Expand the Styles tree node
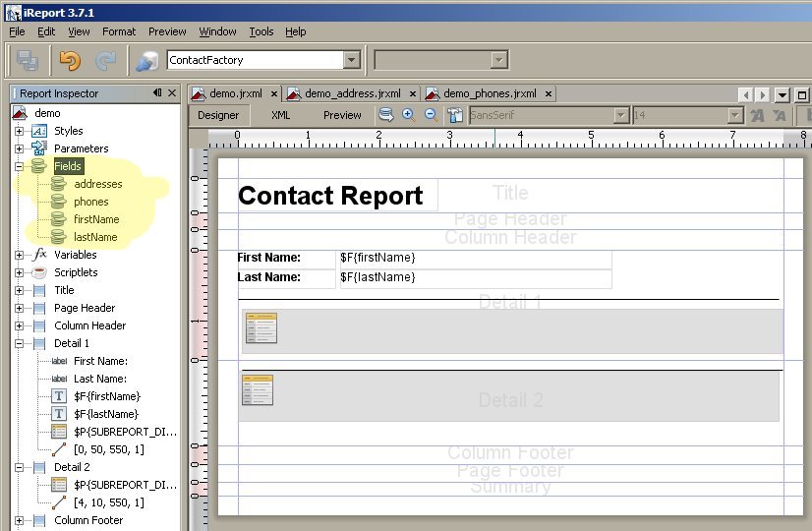Screen dimensions: 812x531 pyautogui.click(x=19, y=131)
